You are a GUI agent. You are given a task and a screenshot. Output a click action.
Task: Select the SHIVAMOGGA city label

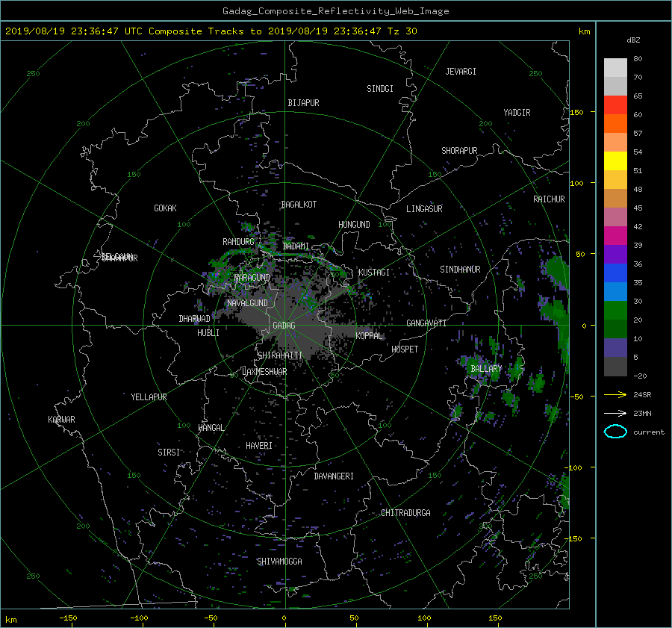[279, 561]
